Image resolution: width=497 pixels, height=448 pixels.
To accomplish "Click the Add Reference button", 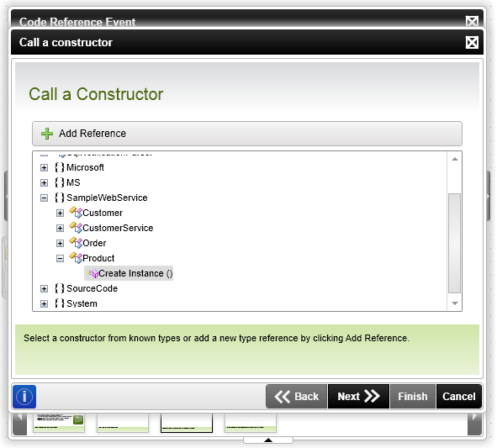I will tap(247, 134).
